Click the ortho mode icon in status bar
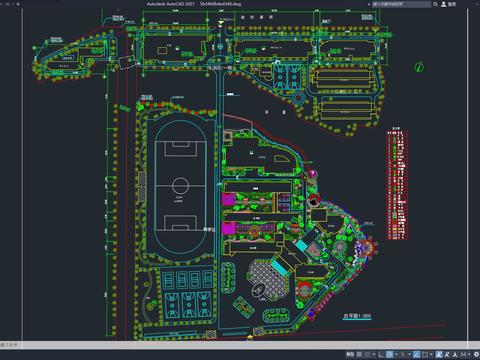 point(380,354)
